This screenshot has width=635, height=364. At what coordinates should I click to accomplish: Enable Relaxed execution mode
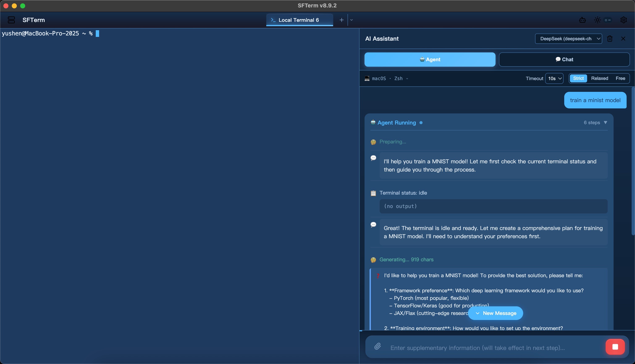(x=600, y=78)
